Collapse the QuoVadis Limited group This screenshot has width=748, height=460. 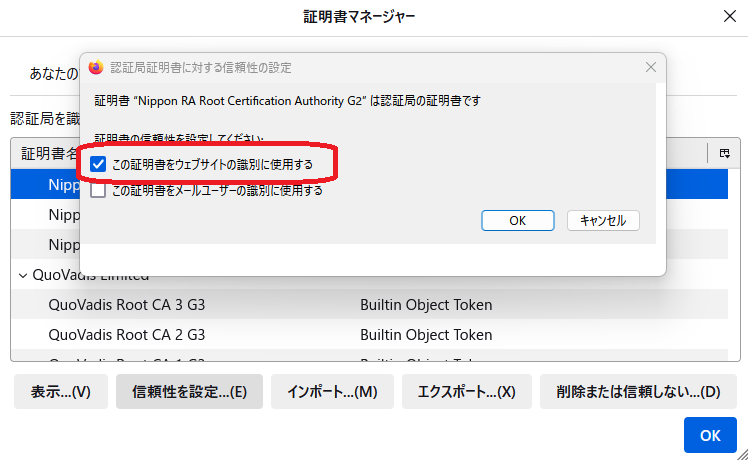coord(23,275)
